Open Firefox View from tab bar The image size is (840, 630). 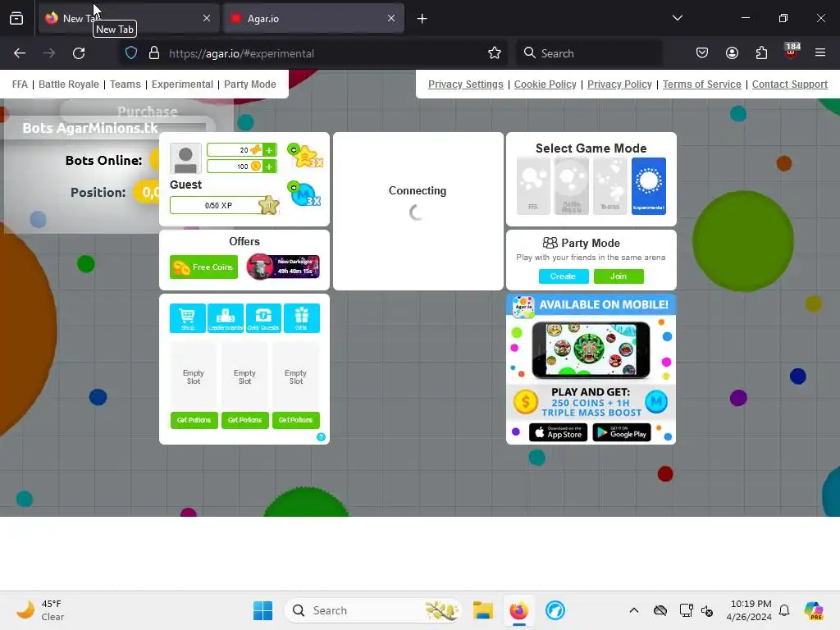[x=16, y=19]
